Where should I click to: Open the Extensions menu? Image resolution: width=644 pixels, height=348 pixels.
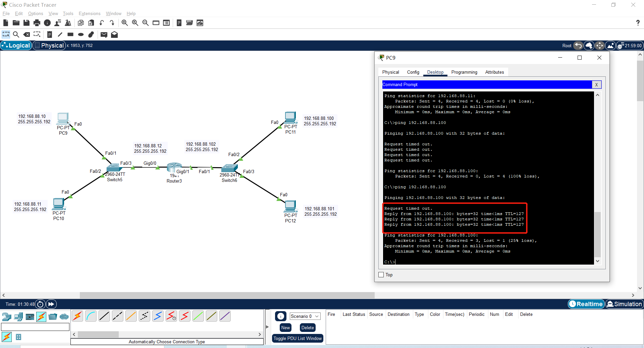pos(90,13)
